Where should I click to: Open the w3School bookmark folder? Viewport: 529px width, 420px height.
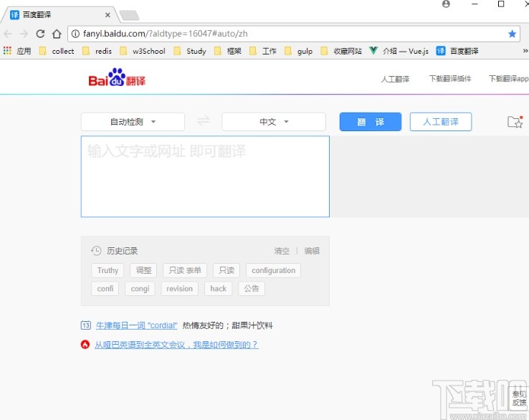pyautogui.click(x=143, y=51)
